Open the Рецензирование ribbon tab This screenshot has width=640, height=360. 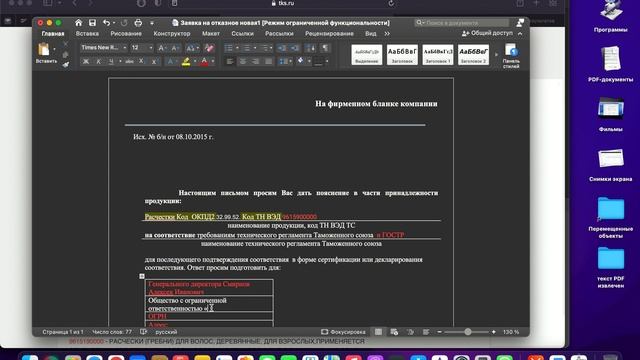pos(329,33)
